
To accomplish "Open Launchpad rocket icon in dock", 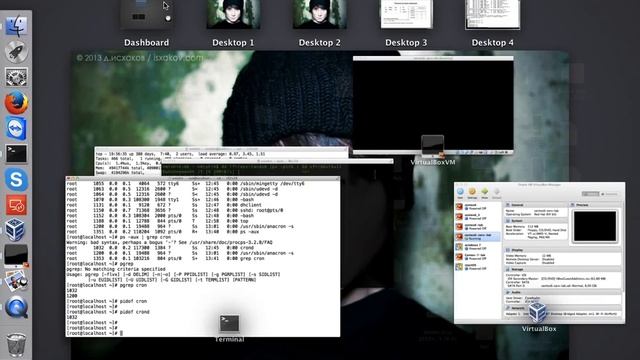I will pyautogui.click(x=16, y=51).
